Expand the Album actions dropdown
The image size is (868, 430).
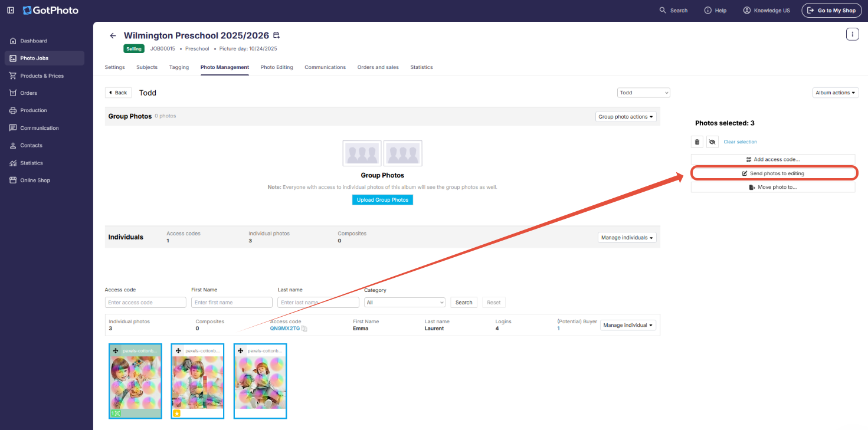[x=836, y=93]
